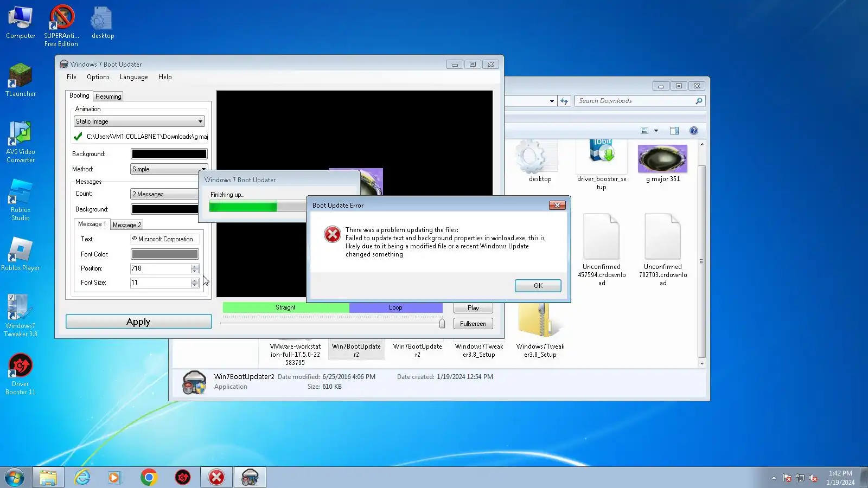Click the Position value field
868x488 pixels.
(x=161, y=268)
